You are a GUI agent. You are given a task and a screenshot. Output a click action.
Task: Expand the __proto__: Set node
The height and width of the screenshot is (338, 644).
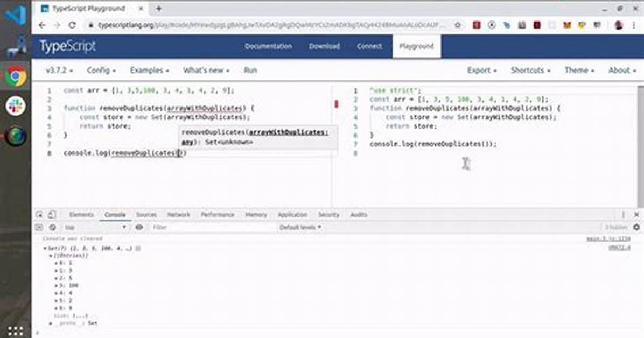51,323
